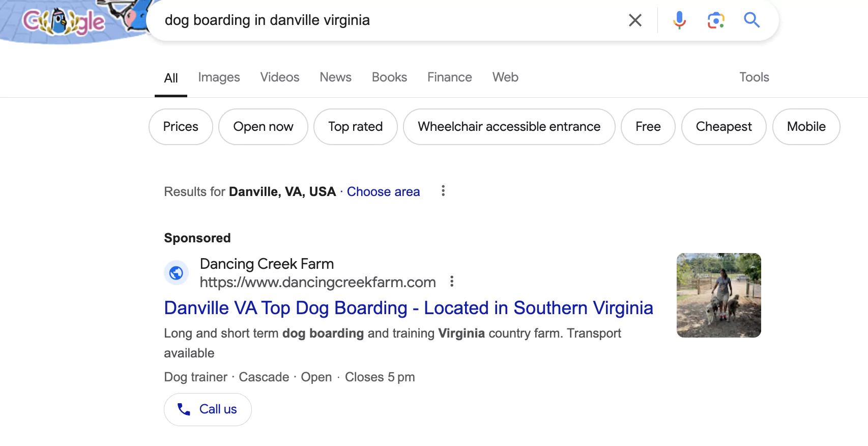The height and width of the screenshot is (446, 868).
Task: Select the Cheapest filter chip
Action: [724, 127]
